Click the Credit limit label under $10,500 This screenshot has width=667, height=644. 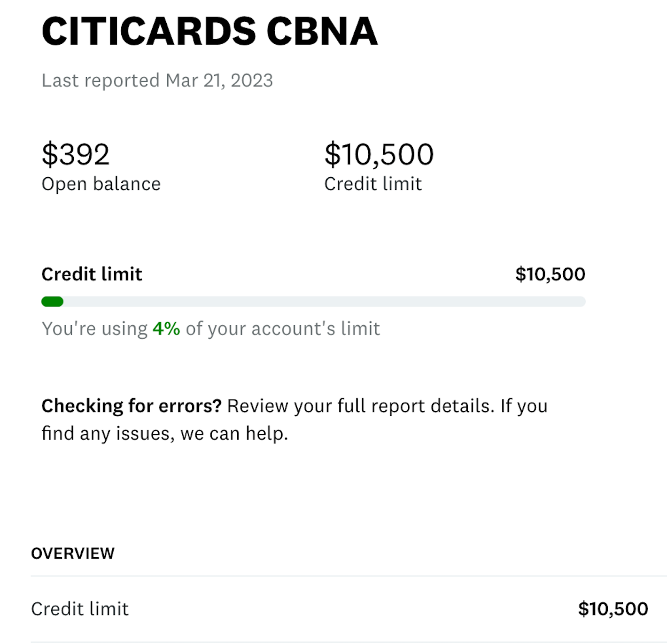click(373, 184)
